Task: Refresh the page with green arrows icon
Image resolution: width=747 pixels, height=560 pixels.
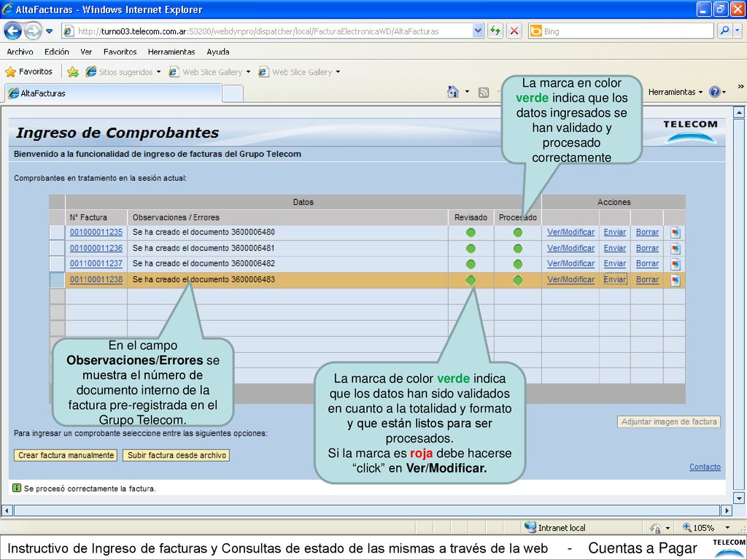Action: (495, 31)
